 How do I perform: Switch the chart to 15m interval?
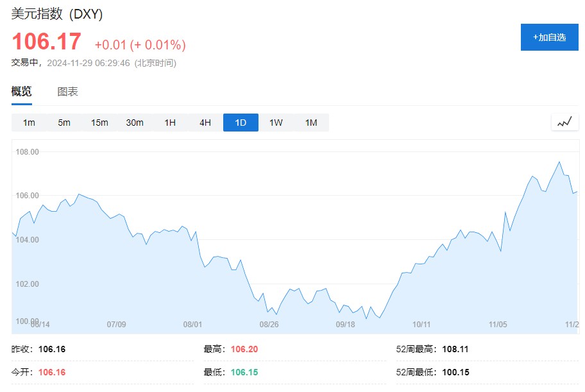point(99,123)
